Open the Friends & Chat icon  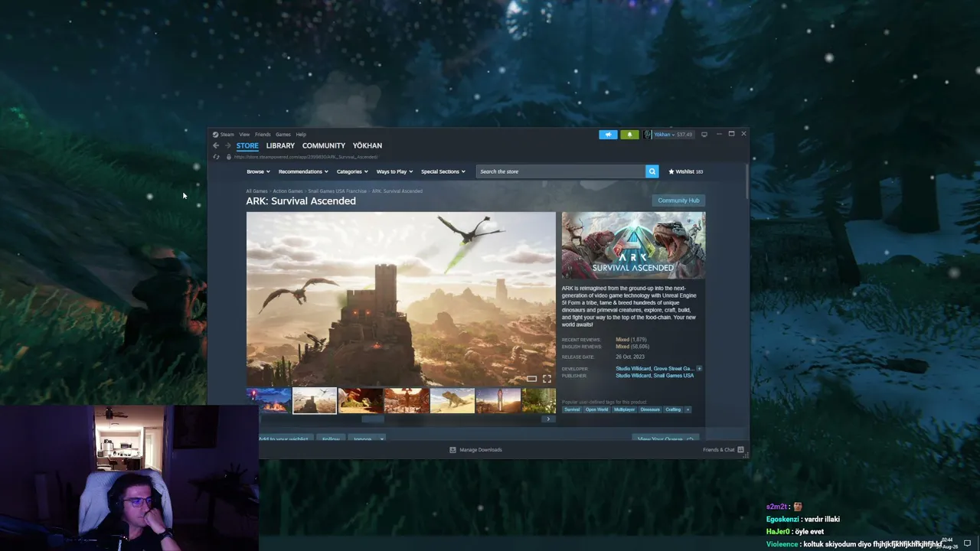(740, 450)
